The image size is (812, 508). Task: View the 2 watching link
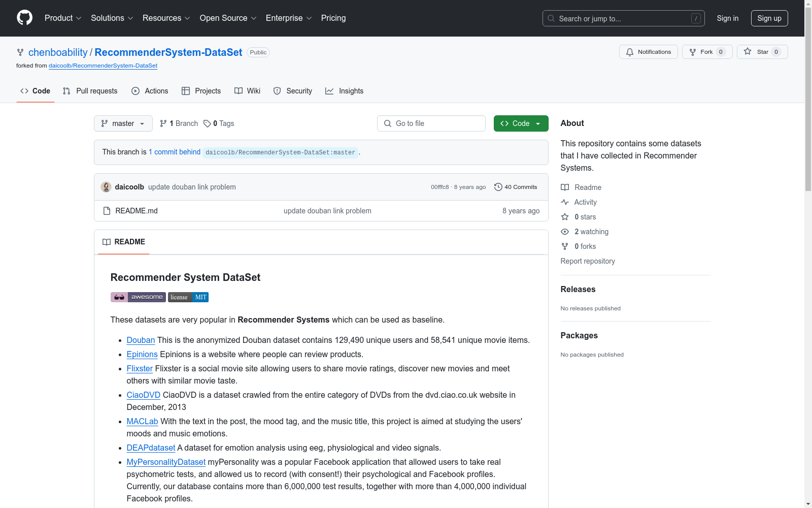585,232
